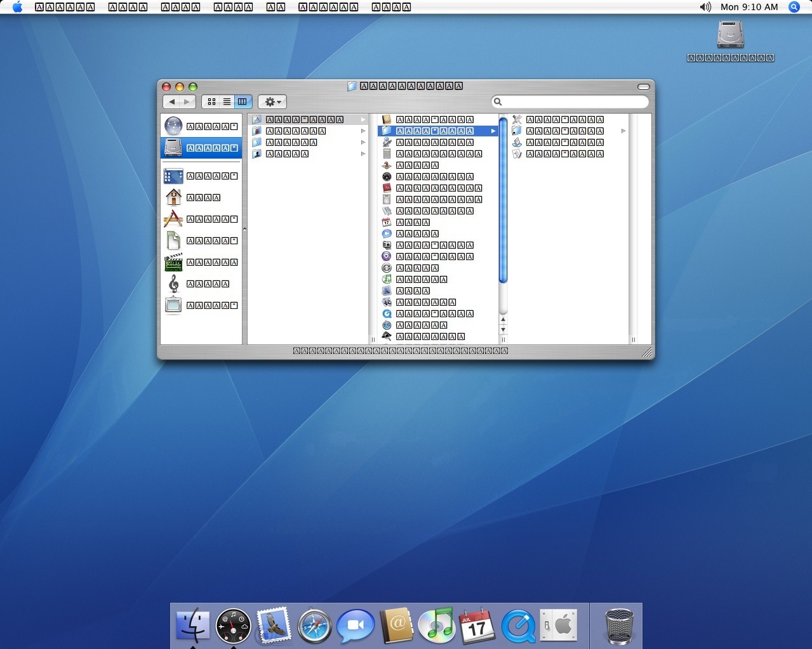Click the Back navigation button
This screenshot has height=649, width=812.
[171, 102]
